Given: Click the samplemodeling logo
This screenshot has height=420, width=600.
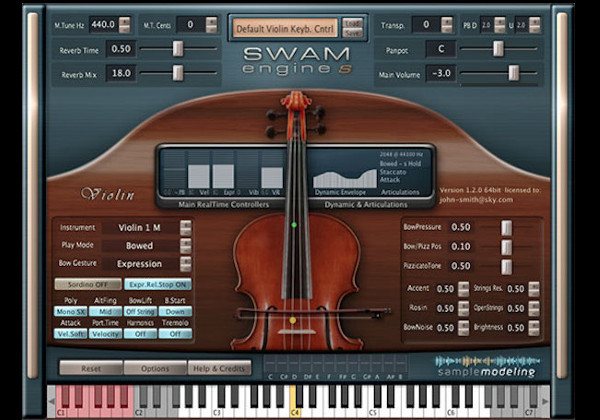Looking at the screenshot, I should point(487,366).
